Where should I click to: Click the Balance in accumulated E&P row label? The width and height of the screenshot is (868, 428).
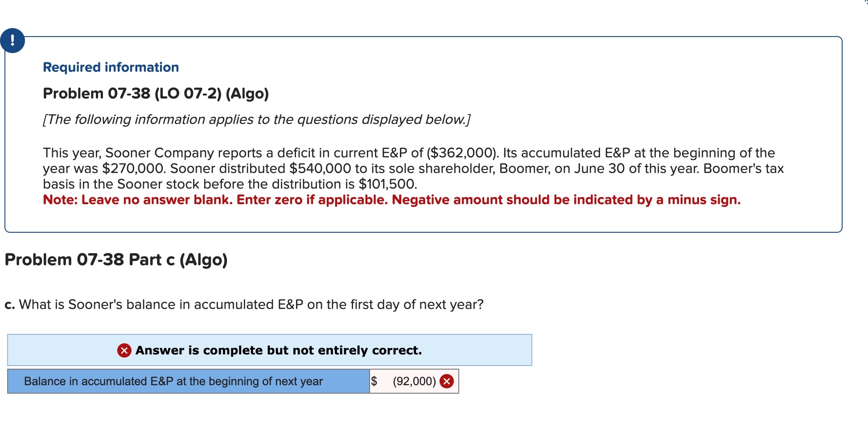pyautogui.click(x=173, y=381)
